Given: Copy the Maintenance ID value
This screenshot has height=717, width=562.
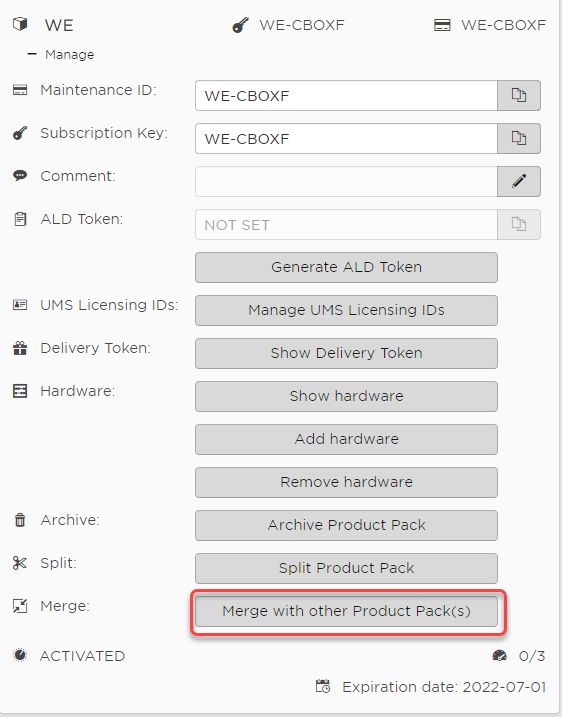Looking at the screenshot, I should (x=519, y=96).
